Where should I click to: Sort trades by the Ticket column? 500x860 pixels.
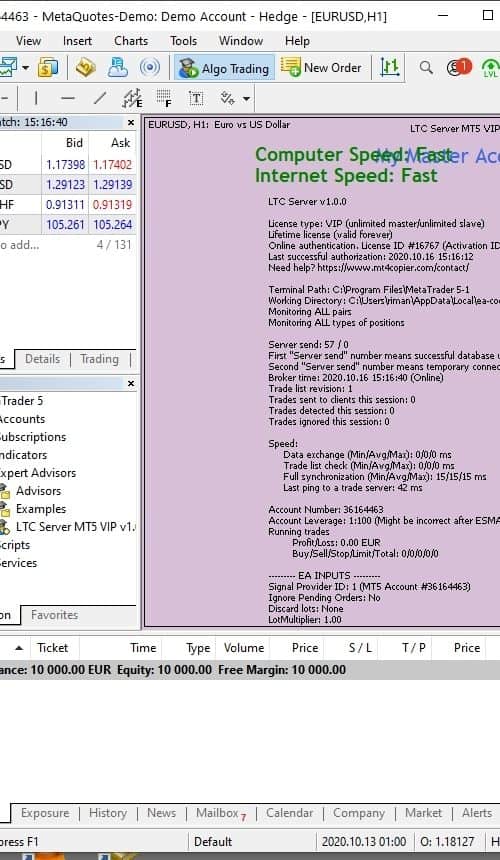point(52,648)
